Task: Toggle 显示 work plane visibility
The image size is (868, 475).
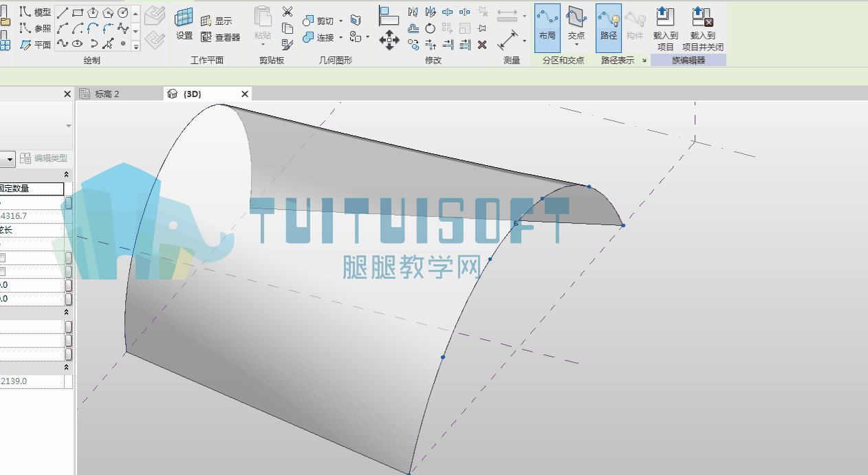Action: pyautogui.click(x=217, y=21)
